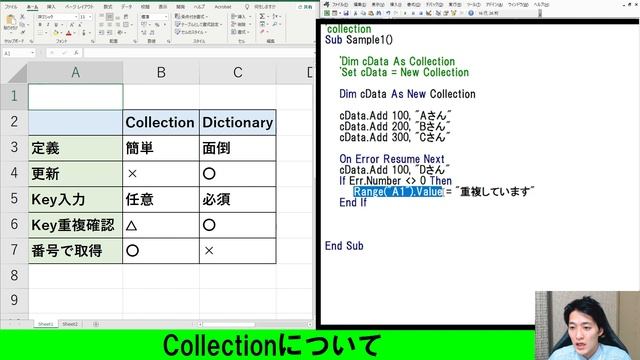Viewport: 640px width, 360px height.
Task: Select the Sheet1 tab
Action: tap(45, 324)
